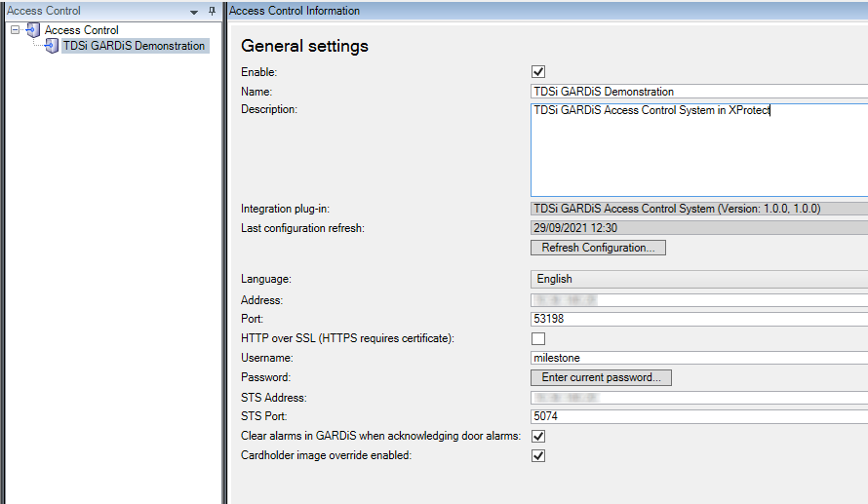Screen dimensions: 868x504
Task: Click the Port field showing 53198
Action: [699, 319]
